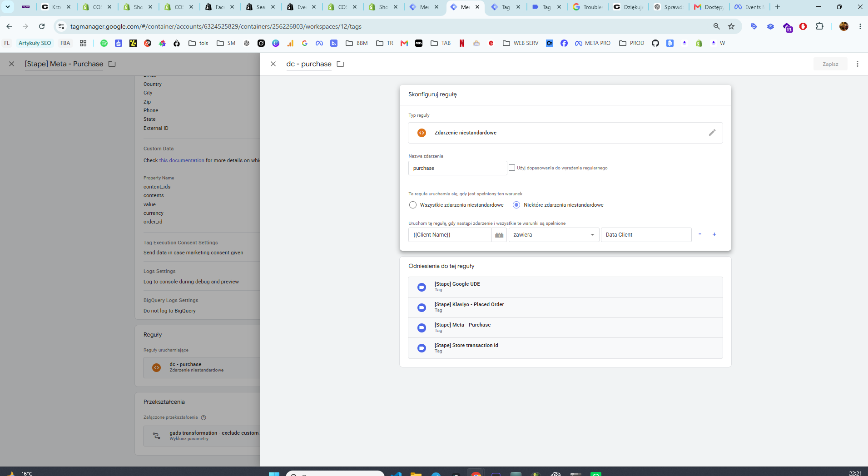Open the GitHub bookmark icon
Screen dimensions: 868x476
[655, 43]
